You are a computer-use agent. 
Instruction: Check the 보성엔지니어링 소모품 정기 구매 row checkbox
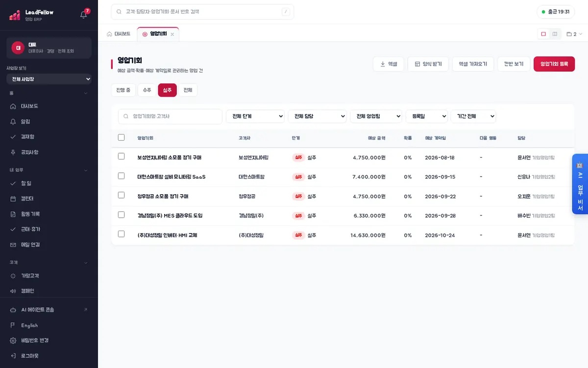tap(122, 157)
